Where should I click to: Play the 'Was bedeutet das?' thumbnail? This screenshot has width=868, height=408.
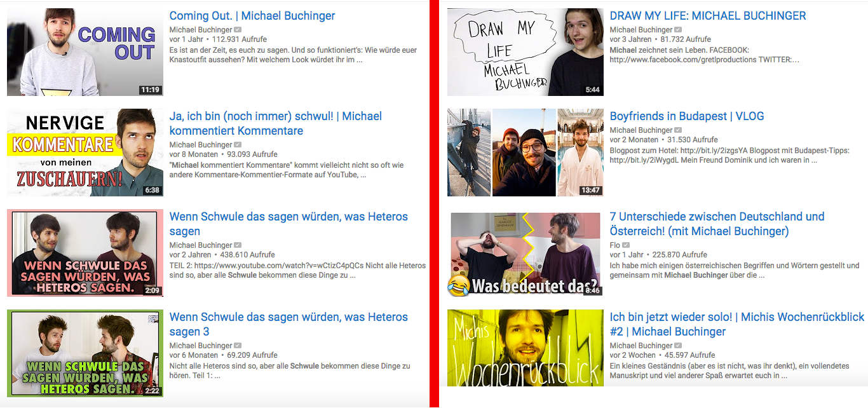tap(526, 254)
